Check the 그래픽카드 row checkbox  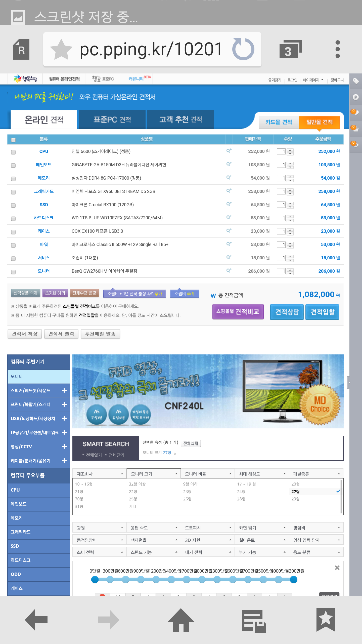(13, 192)
